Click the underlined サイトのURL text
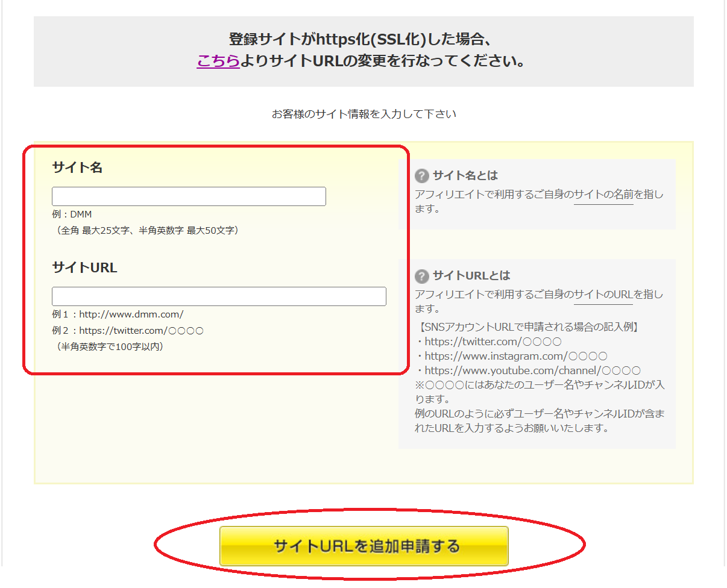Image resolution: width=727 pixels, height=588 pixels. (603, 295)
